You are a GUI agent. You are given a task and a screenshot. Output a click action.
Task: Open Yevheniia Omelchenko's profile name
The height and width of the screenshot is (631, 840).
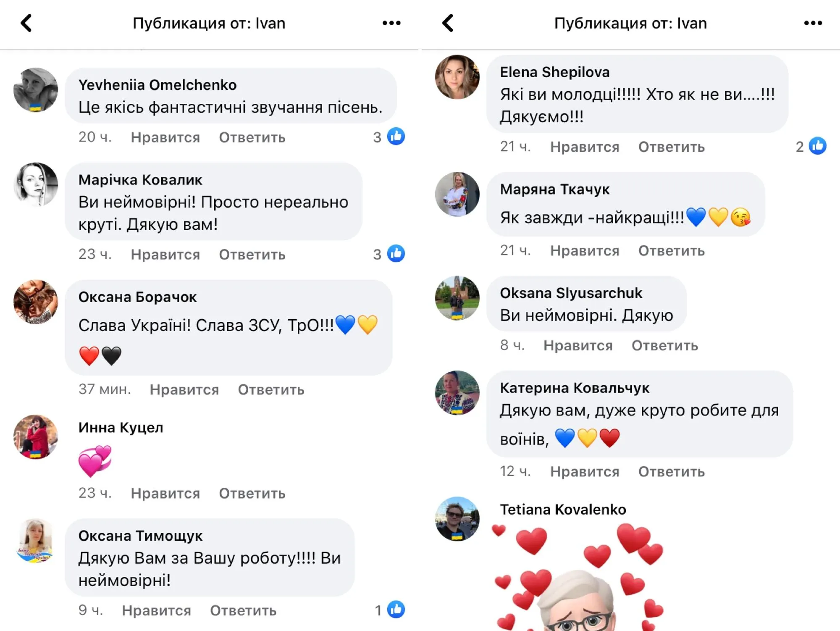(157, 85)
